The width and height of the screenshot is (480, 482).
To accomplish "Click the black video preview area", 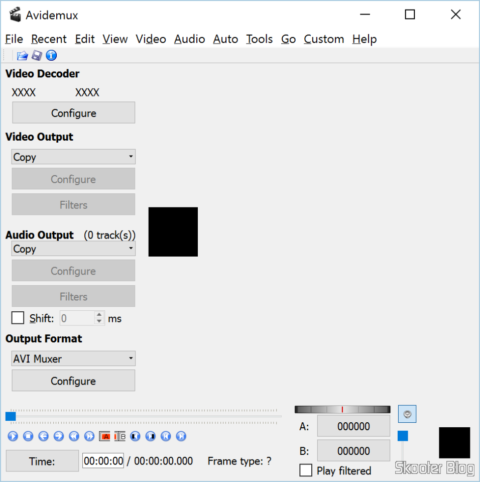I will 173,232.
